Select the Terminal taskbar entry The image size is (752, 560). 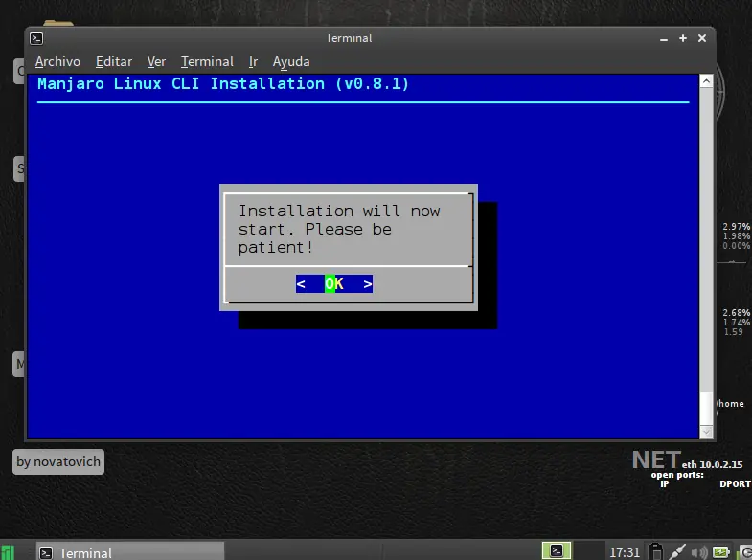click(x=130, y=552)
